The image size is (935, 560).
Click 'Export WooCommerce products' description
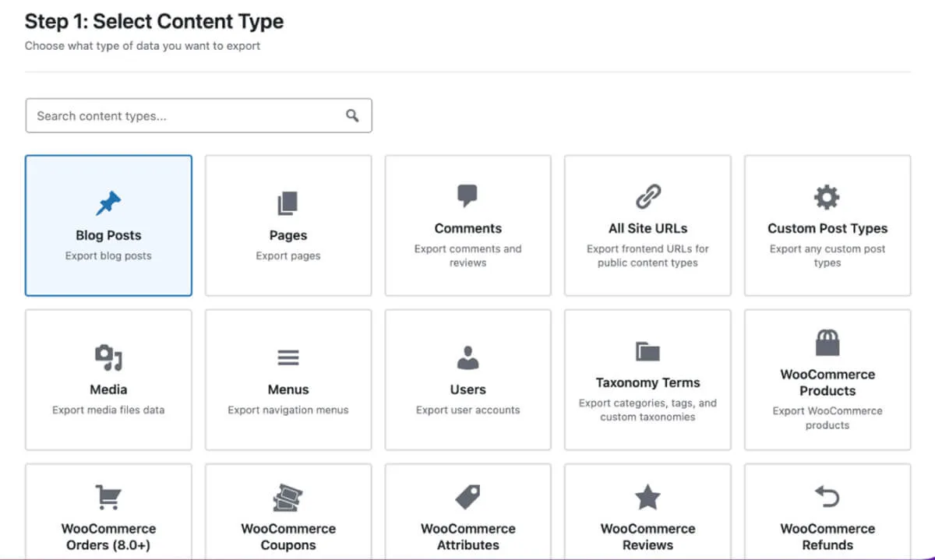[x=827, y=417]
